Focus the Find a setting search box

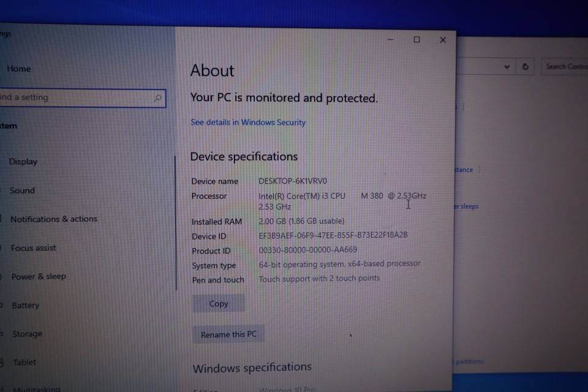tap(83, 98)
